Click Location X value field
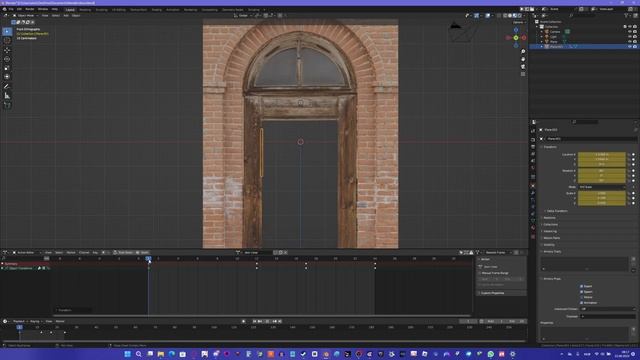The height and width of the screenshot is (360, 640). [602, 155]
